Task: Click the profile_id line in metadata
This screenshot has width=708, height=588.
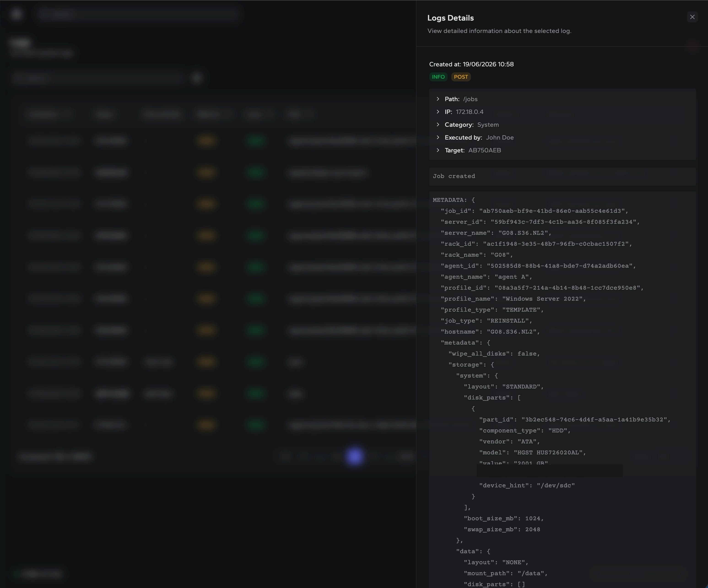Action: point(542,288)
